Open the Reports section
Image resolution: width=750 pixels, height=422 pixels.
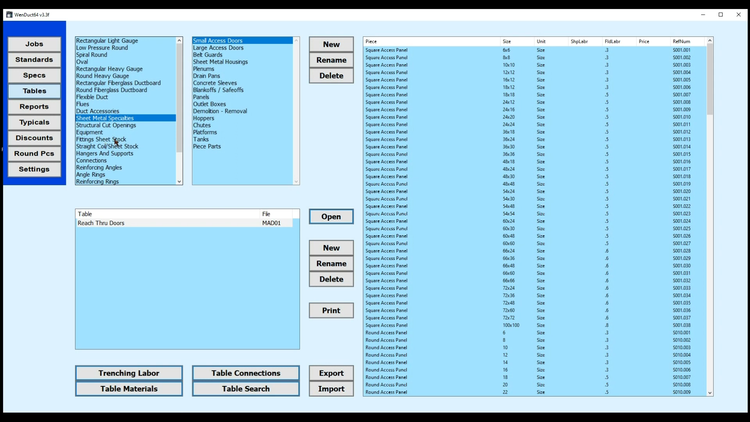pyautogui.click(x=34, y=106)
